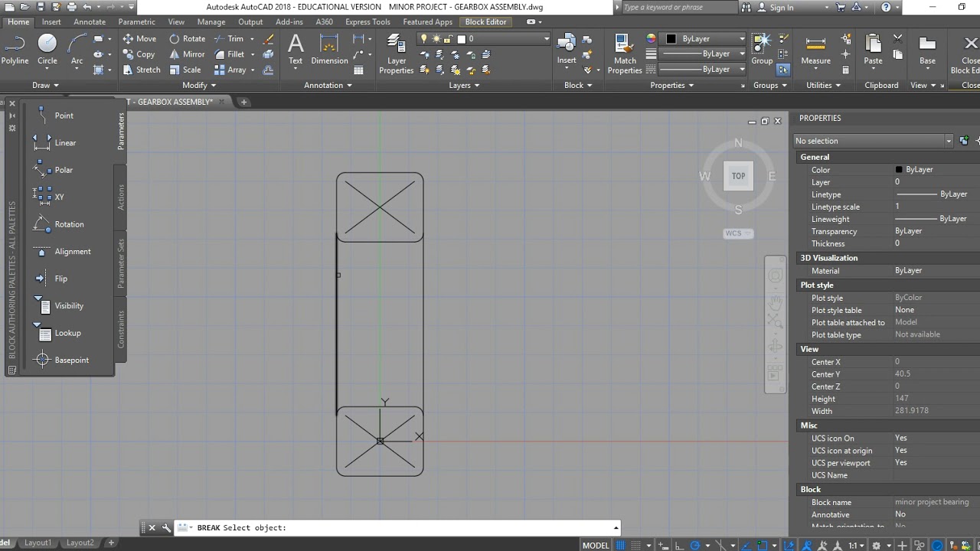The image size is (980, 551).
Task: Select the Polyline tool
Action: tap(15, 50)
